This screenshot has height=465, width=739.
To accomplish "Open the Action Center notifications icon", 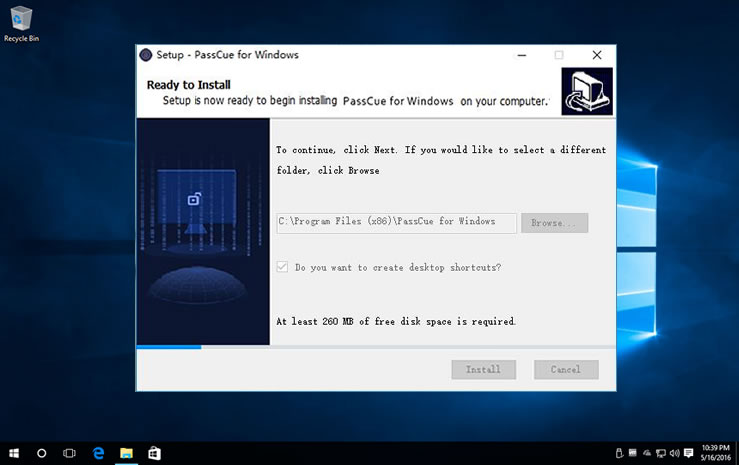I will (689, 453).
